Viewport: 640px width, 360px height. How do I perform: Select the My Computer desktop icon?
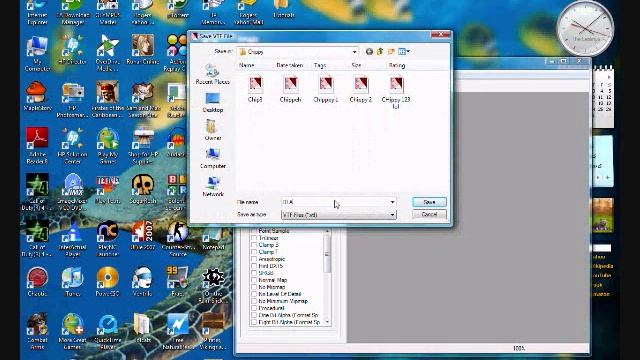[x=37, y=53]
